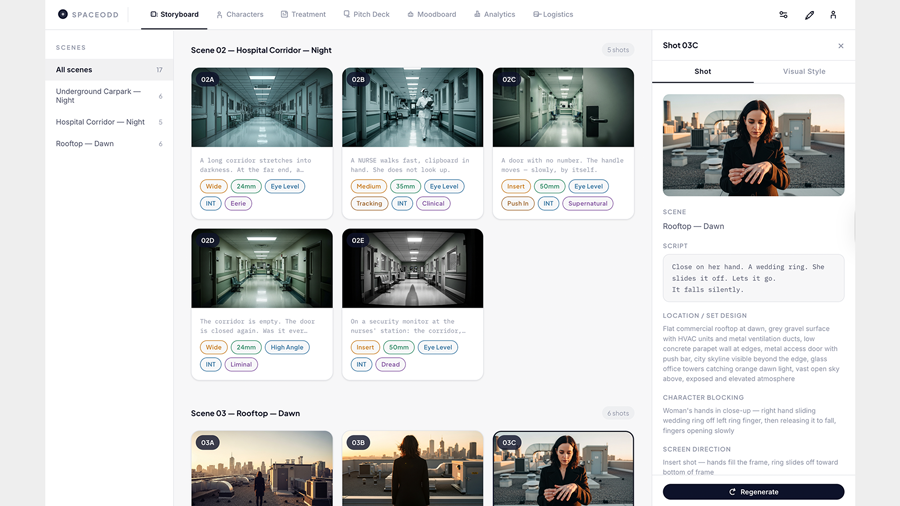
Task: Click the 6 shots badge for Scene 03
Action: point(618,413)
